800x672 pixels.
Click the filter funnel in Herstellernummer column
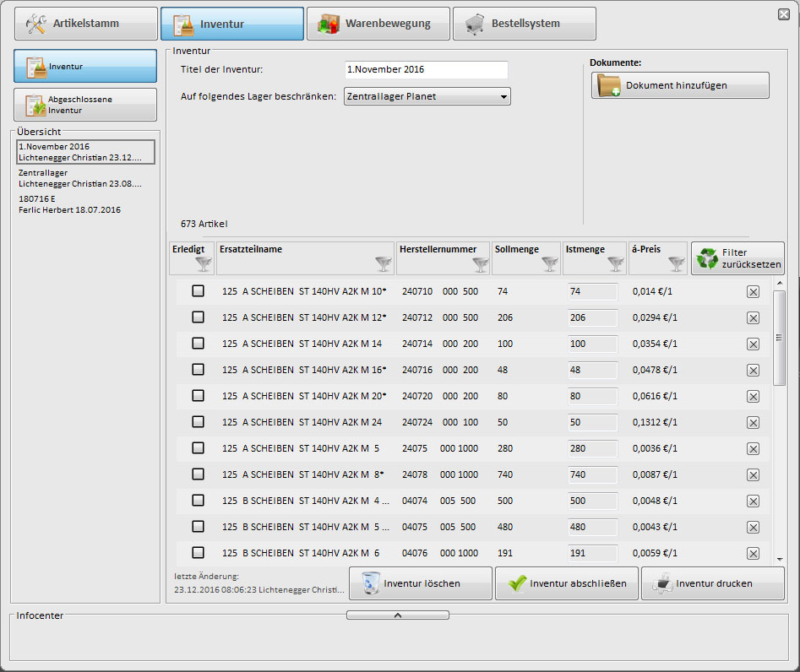pos(480,264)
